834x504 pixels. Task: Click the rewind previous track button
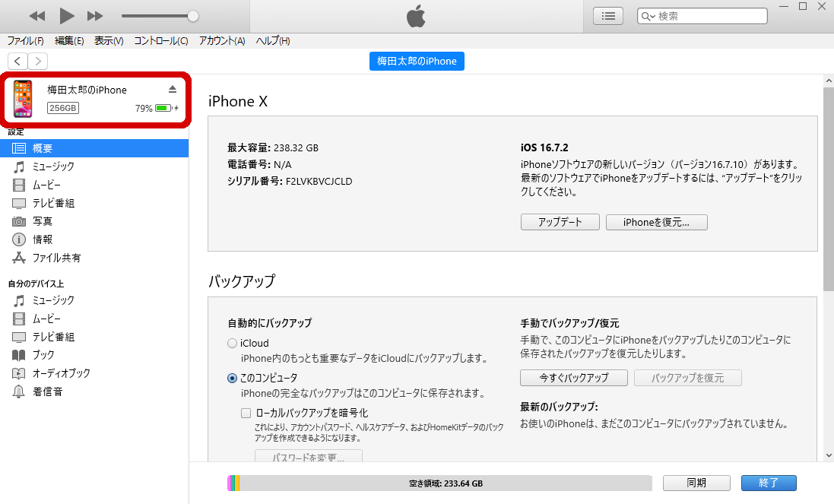(x=36, y=16)
